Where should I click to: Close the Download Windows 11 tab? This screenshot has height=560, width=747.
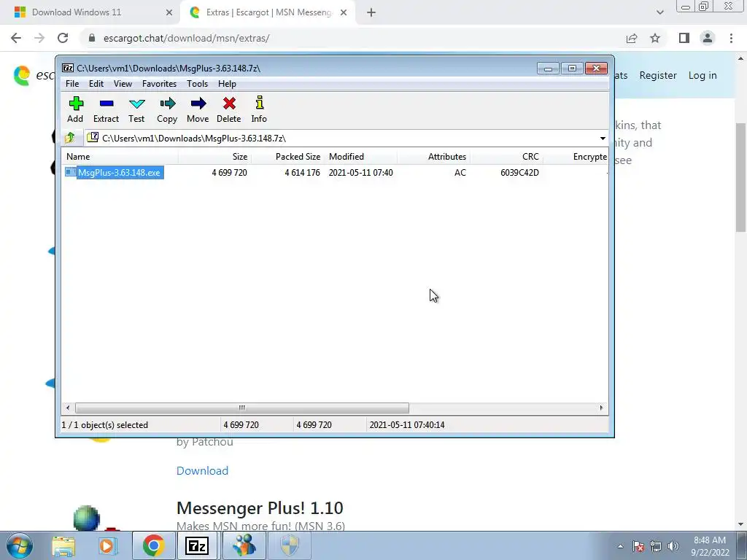tap(169, 12)
